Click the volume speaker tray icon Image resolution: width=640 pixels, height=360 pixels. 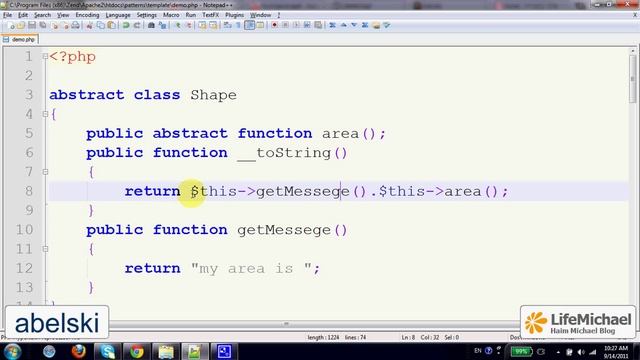[x=581, y=352]
